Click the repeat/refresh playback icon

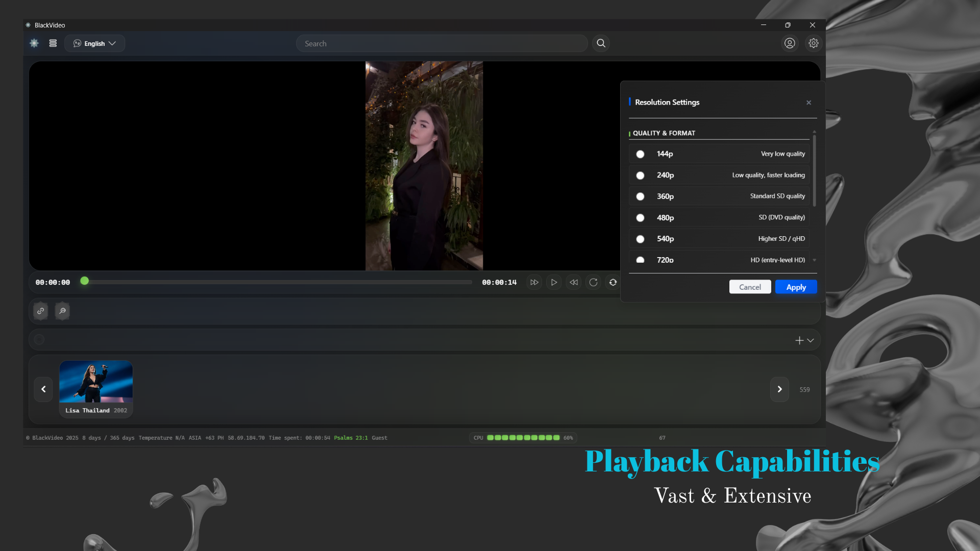[x=594, y=282]
